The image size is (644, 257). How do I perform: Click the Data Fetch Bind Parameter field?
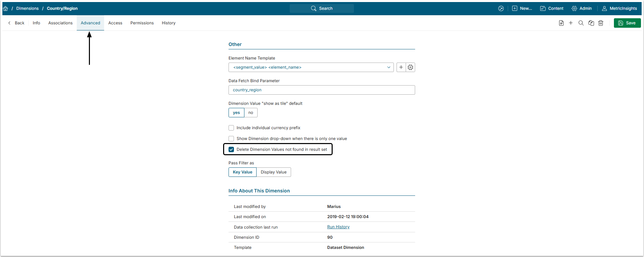tap(321, 90)
